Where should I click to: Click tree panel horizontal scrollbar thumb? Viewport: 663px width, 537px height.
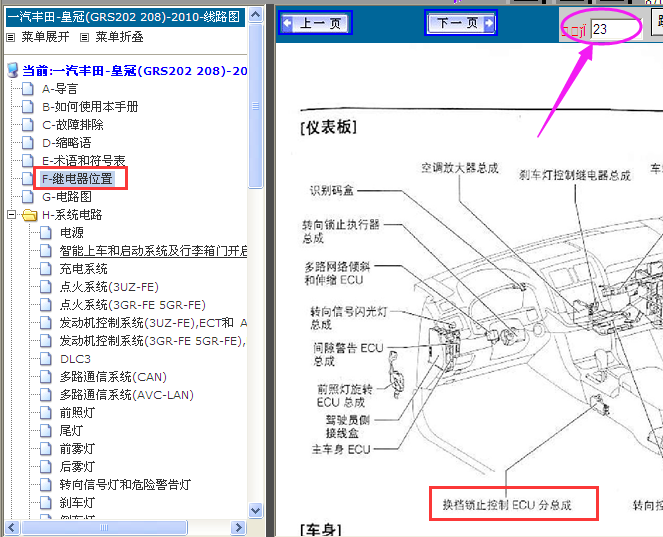click(104, 528)
